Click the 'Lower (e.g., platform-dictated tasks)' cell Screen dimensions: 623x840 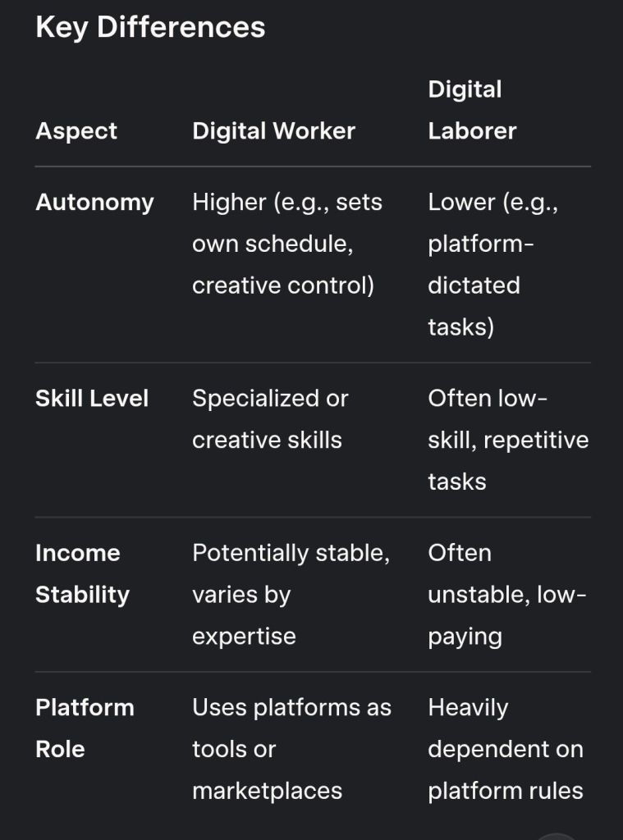492,264
